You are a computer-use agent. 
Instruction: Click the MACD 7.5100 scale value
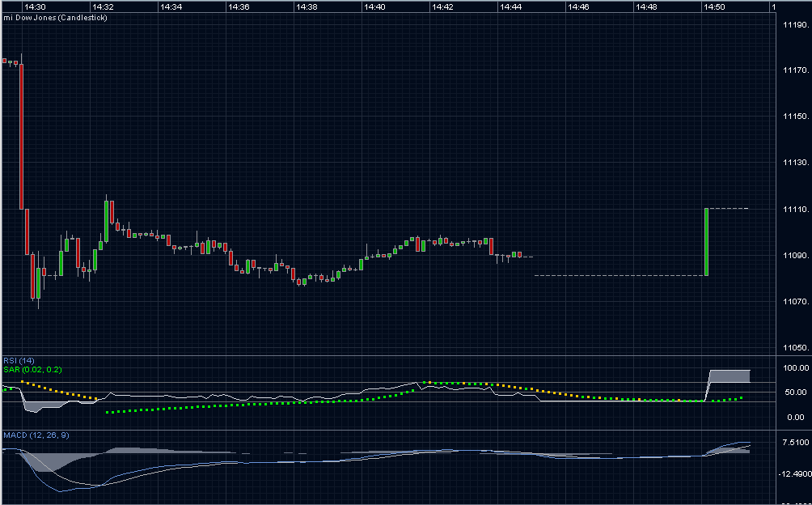796,442
